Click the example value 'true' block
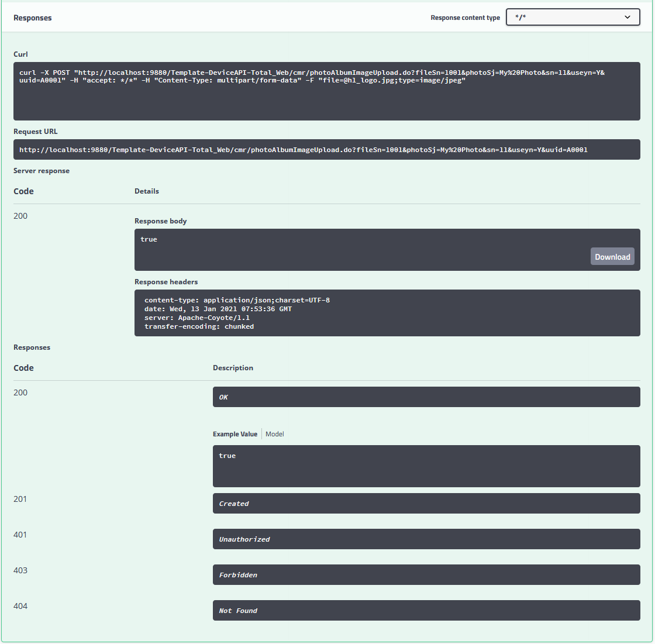Viewport: 655px width, 644px height. coord(426,466)
